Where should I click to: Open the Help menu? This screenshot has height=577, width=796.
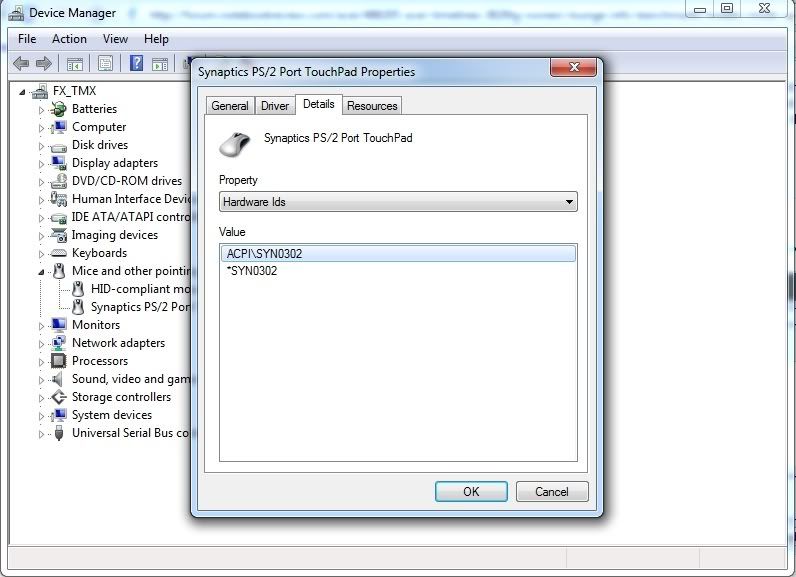tap(156, 39)
